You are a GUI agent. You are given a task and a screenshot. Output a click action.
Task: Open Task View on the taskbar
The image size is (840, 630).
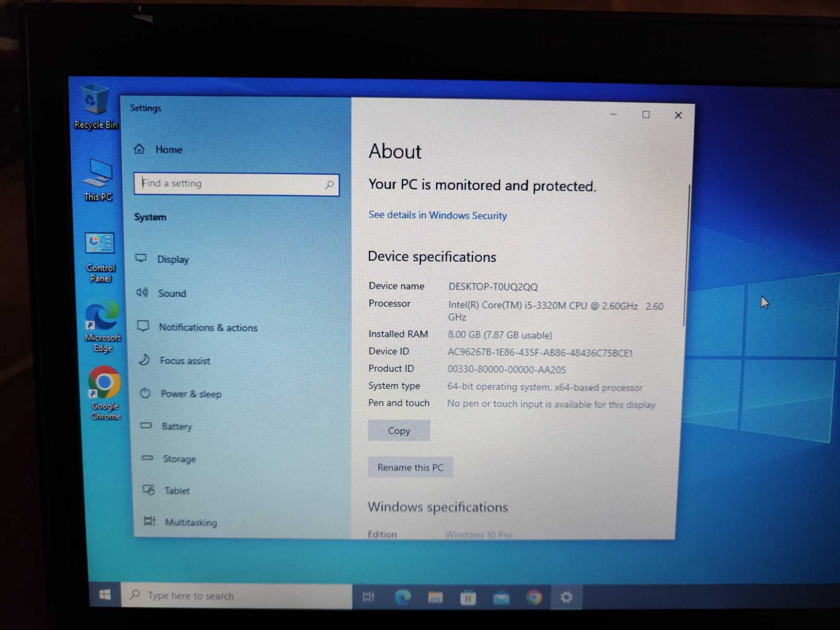pos(368,596)
